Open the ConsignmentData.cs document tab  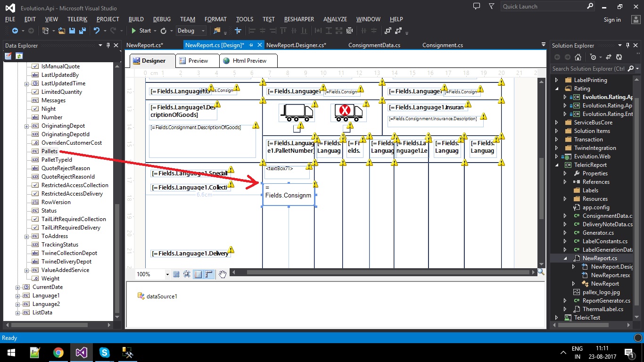tap(374, 45)
